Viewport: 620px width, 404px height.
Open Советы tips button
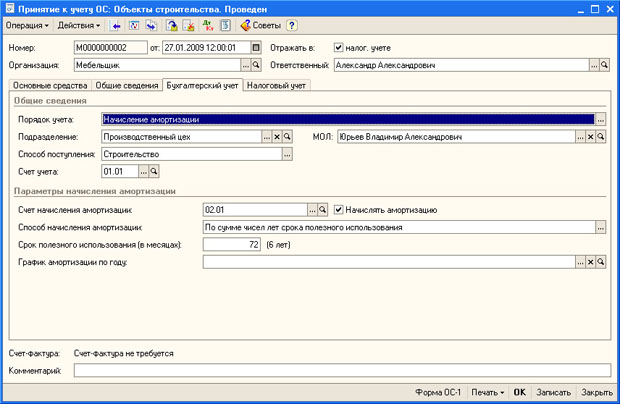coord(261,26)
